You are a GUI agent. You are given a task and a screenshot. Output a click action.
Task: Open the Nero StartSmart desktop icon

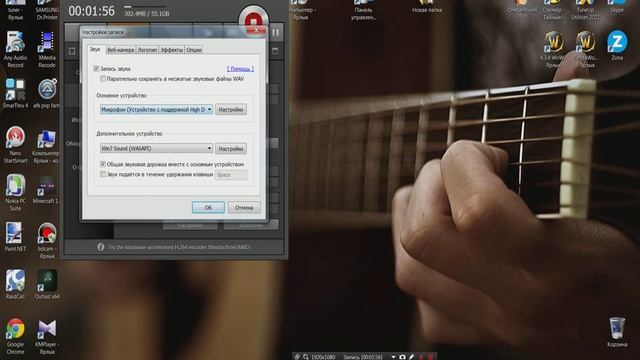pos(15,144)
